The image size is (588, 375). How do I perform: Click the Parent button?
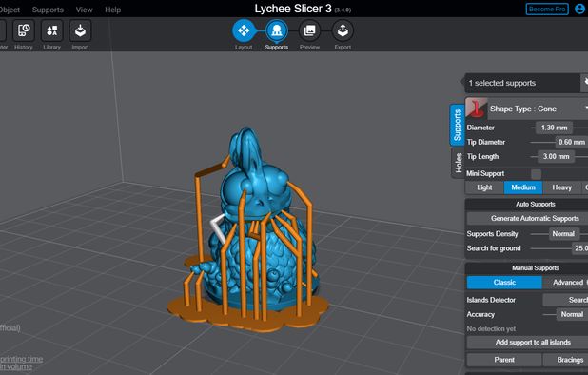pos(504,360)
